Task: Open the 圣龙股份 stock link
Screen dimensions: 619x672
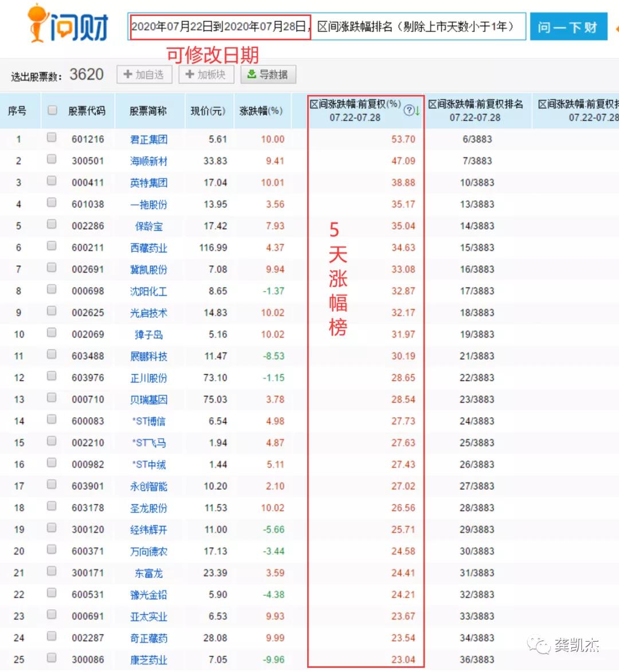Action: (x=149, y=508)
